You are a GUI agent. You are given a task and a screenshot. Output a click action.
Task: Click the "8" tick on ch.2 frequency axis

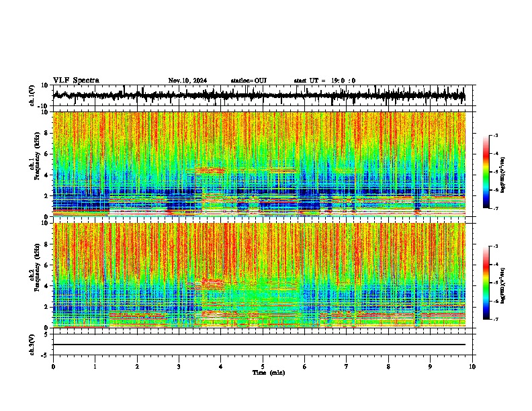(x=47, y=244)
